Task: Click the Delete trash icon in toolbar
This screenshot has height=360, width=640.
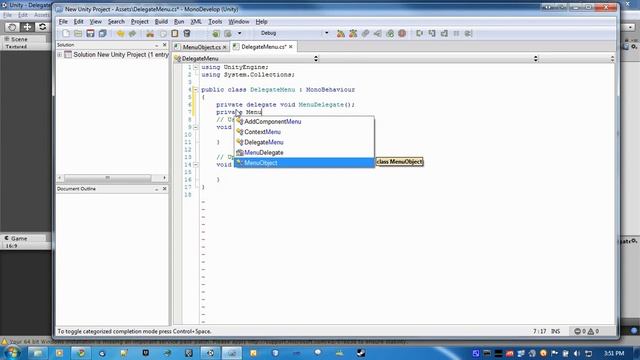Action: (x=187, y=33)
